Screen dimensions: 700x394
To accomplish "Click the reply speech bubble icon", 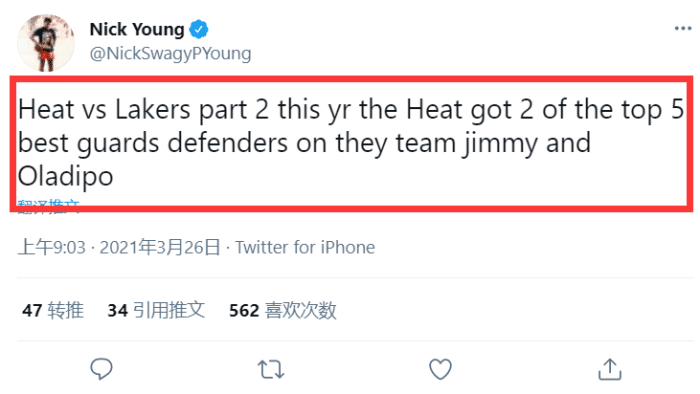I will 101,369.
